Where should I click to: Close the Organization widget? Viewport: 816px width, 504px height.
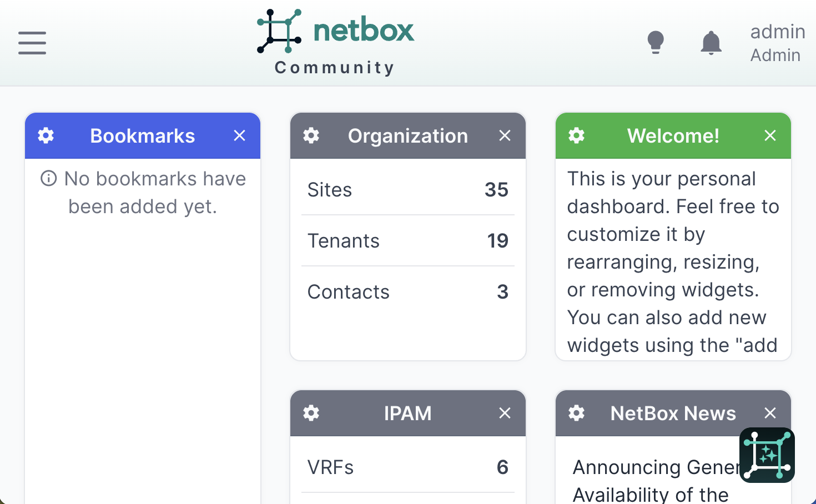[505, 135]
